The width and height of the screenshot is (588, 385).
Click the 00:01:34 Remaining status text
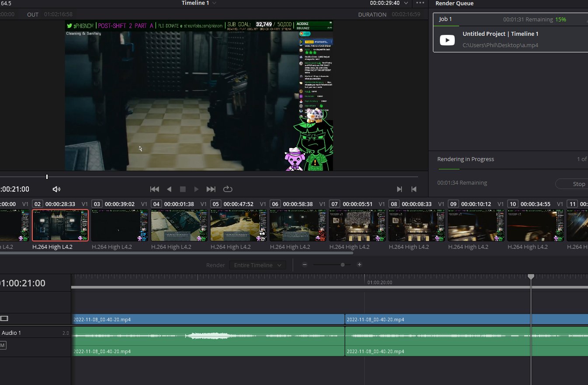coord(462,182)
